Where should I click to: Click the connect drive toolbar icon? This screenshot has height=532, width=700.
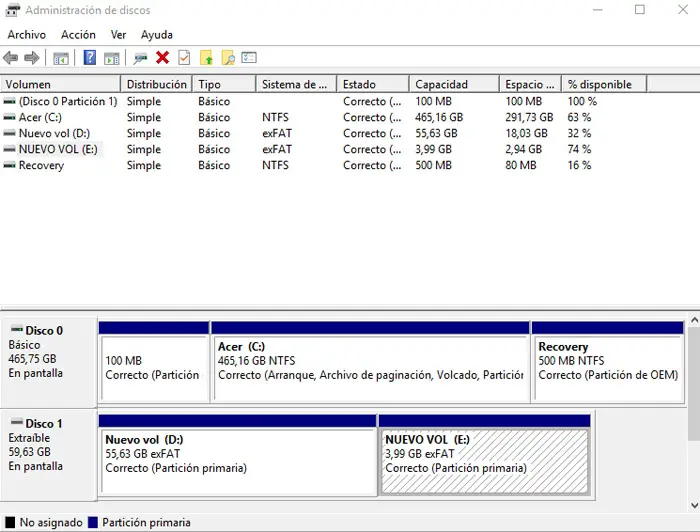click(x=140, y=58)
